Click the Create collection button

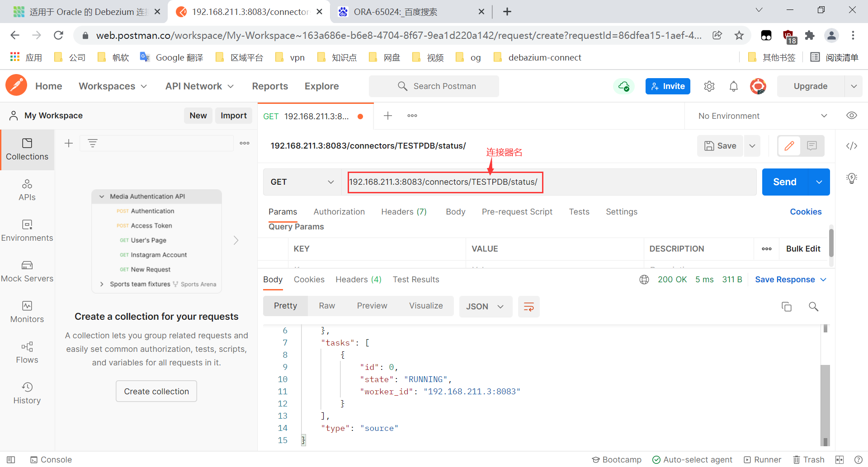tap(156, 391)
